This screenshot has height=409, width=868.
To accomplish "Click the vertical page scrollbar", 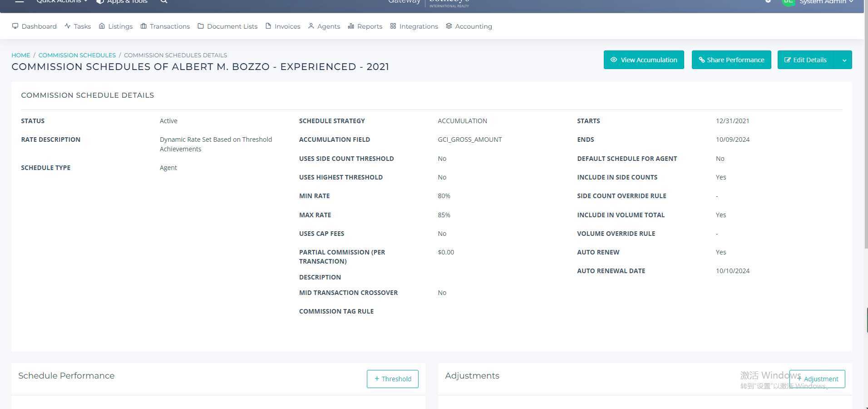I will 866,136.
